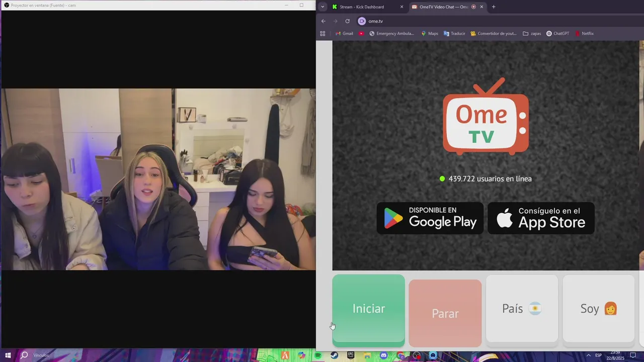Open the Traducir bookmark
Screen dimensions: 644x362
pyautogui.click(x=454, y=34)
